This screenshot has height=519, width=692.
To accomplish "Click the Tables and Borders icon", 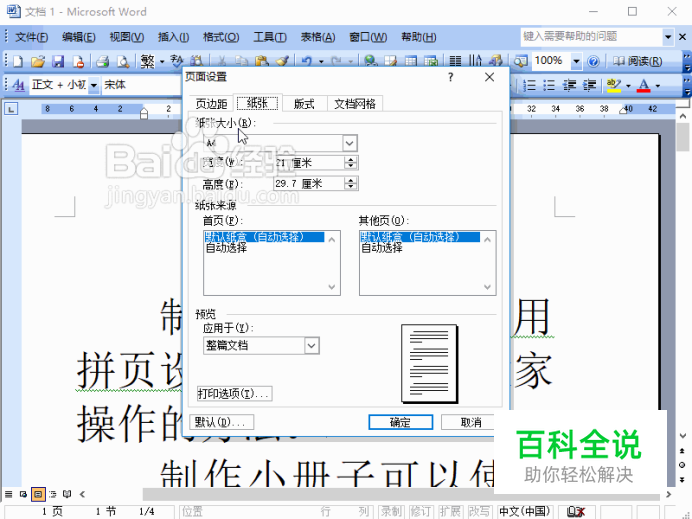I will click(391, 61).
